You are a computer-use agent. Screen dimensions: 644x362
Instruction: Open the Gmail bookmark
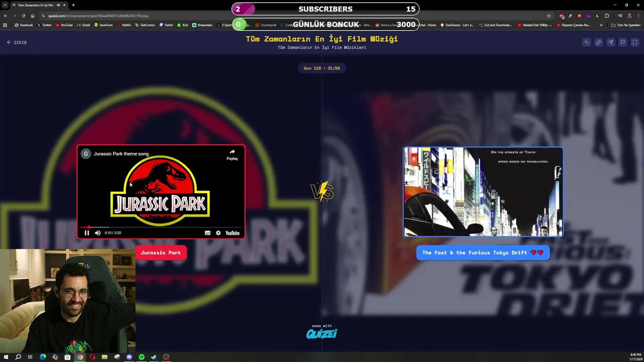[x=83, y=25]
